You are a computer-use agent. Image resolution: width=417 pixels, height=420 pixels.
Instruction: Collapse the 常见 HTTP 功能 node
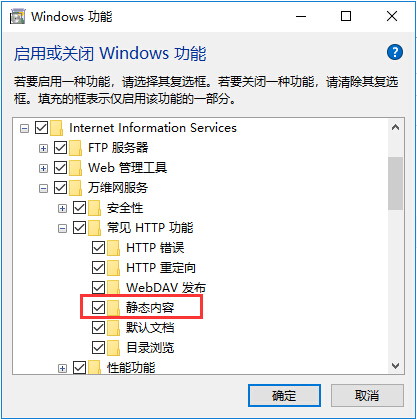click(62, 228)
